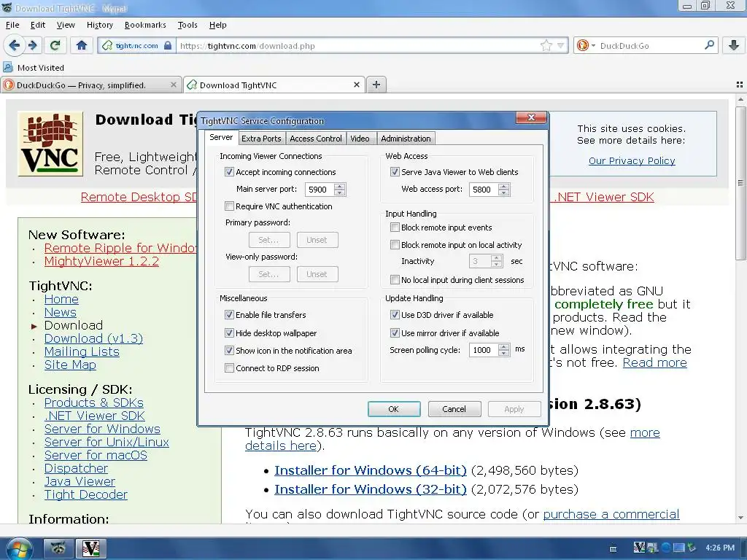747x560 pixels.
Task: Click the scrollbar down arrow
Action: [x=740, y=518]
